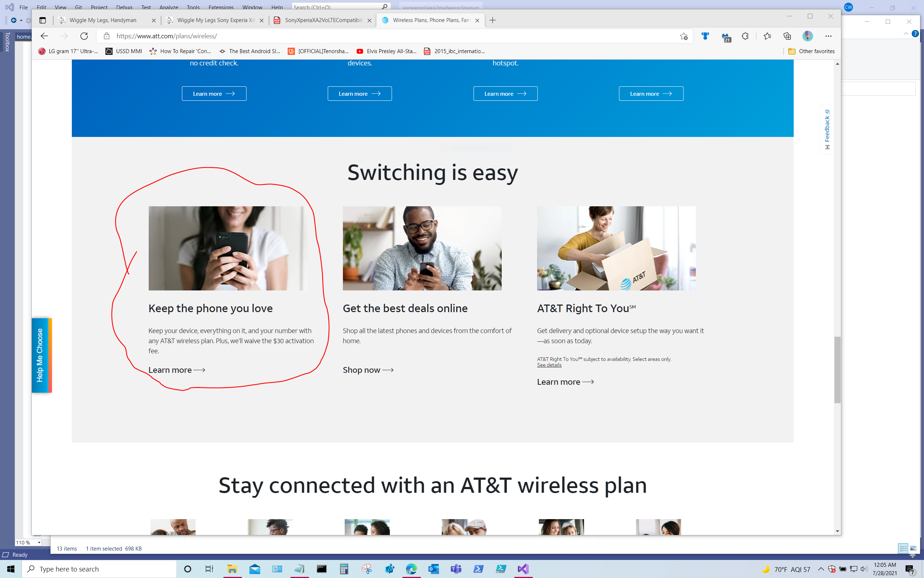This screenshot has height=578, width=924.
Task: Click the rightmost blue-banner Learn more button
Action: (651, 94)
